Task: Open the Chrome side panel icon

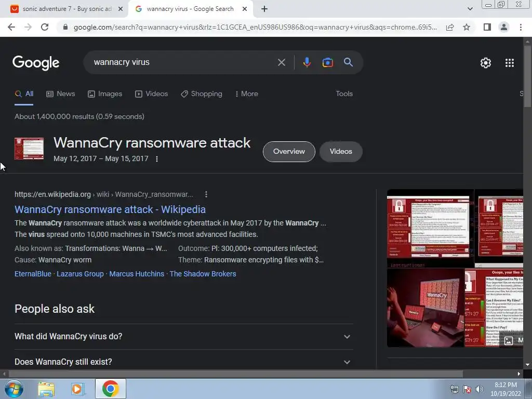Action: [487, 27]
